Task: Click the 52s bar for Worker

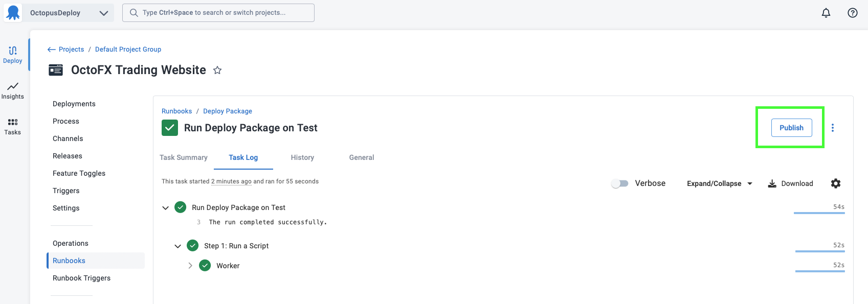Action: click(820, 271)
